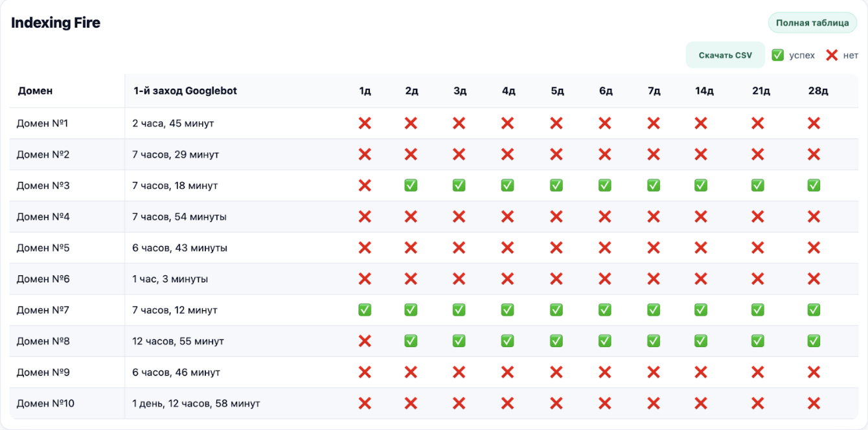Click the 28д column header
This screenshot has width=868, height=430.
click(x=818, y=91)
